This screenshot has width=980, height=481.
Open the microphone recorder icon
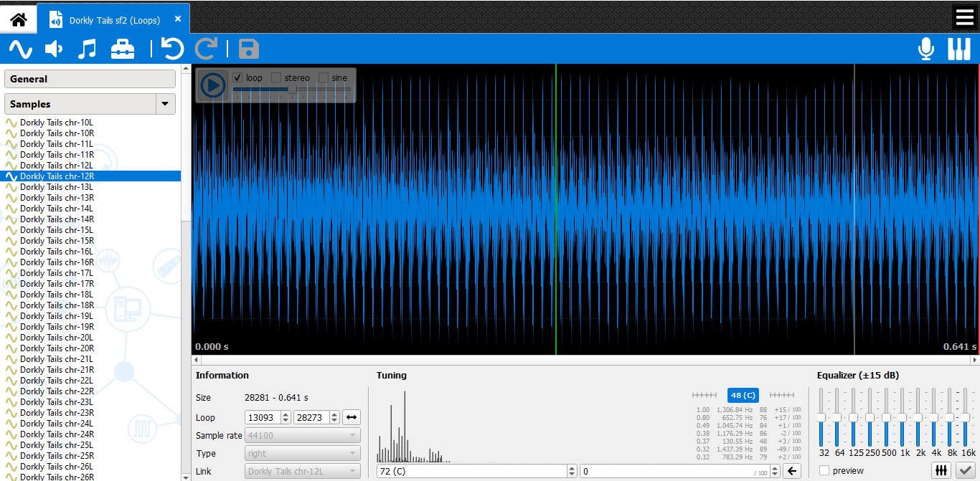tap(926, 49)
